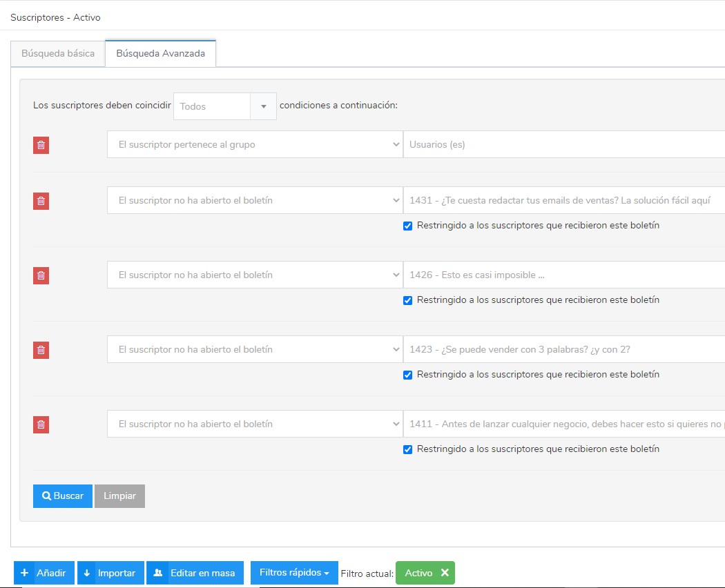Delete the condition for bulletin 1431
The width and height of the screenshot is (725, 588).
click(41, 201)
